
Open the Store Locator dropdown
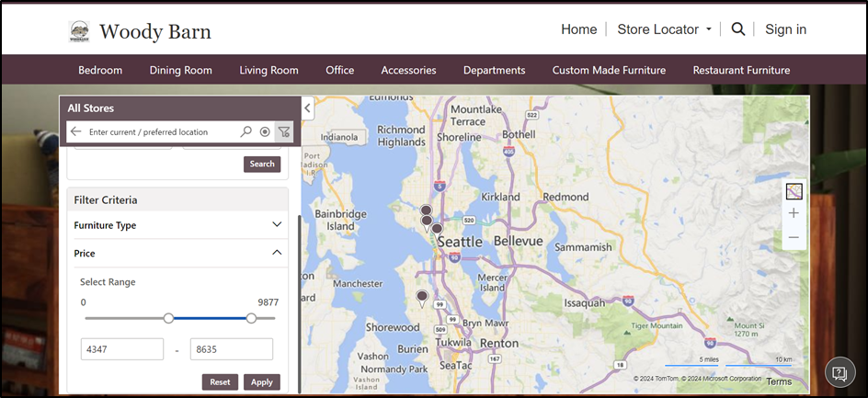coord(664,29)
